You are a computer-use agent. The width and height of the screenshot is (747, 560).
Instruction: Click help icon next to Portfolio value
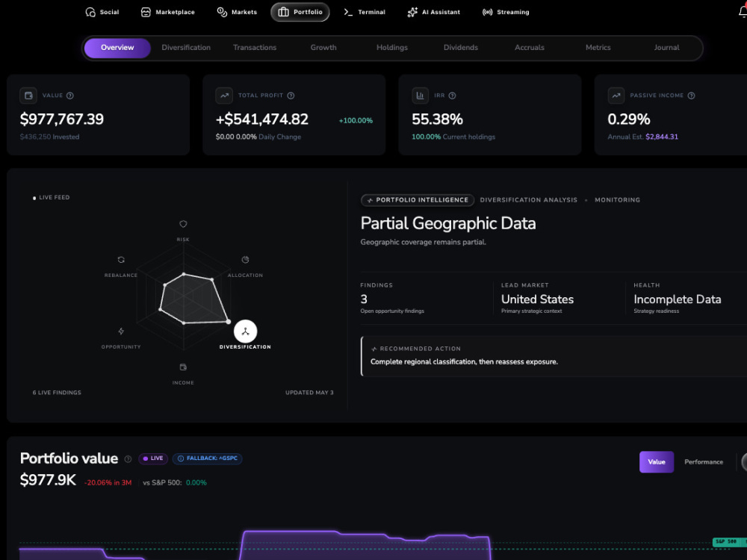tap(128, 459)
